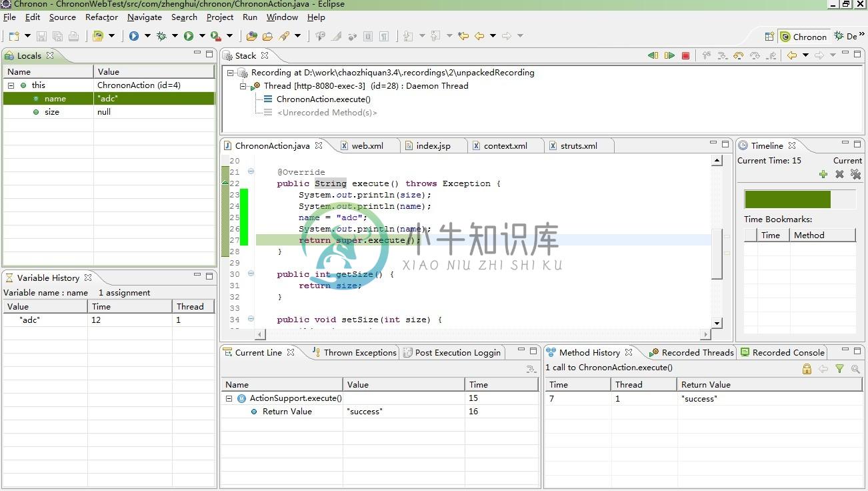Click the Debug bug toolbar icon
Screen dimensions: 868x491
point(161,36)
